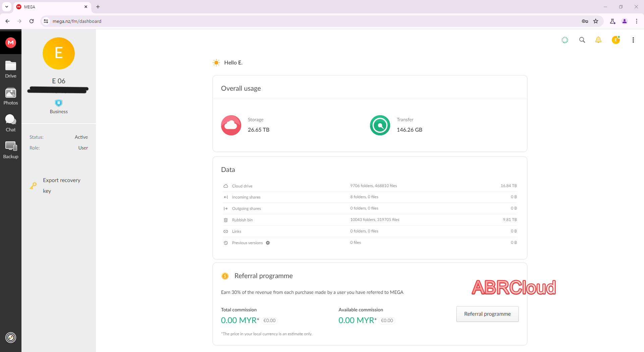This screenshot has width=644, height=352.
Task: Open the Drive section
Action: click(x=11, y=70)
